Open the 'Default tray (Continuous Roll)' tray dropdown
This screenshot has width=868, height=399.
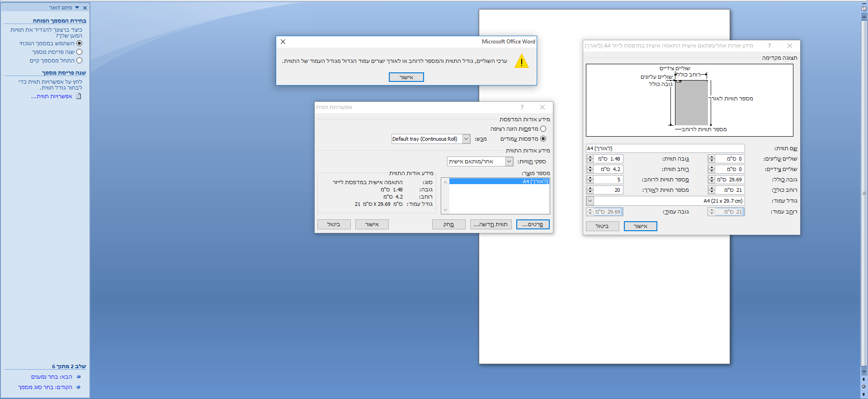tap(467, 139)
